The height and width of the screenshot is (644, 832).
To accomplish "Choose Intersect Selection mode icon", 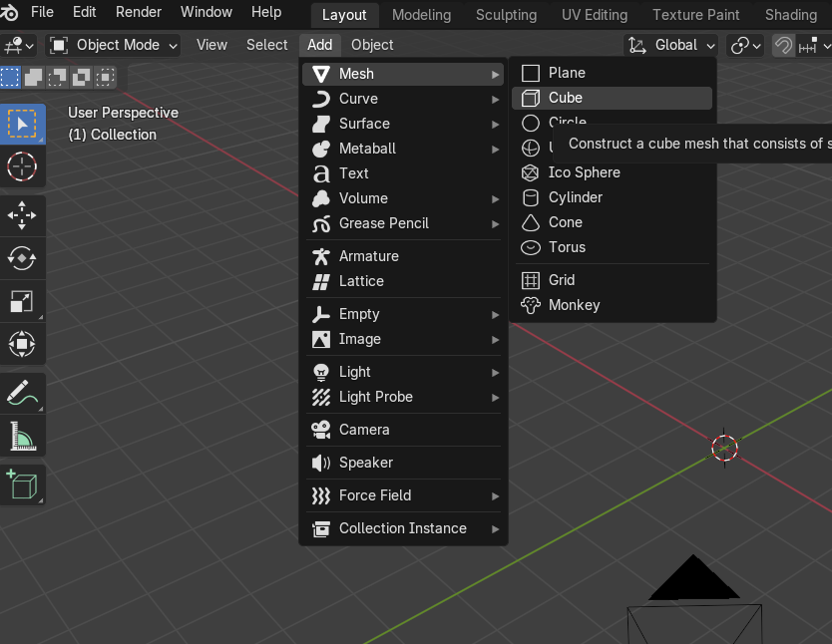I will [x=105, y=77].
